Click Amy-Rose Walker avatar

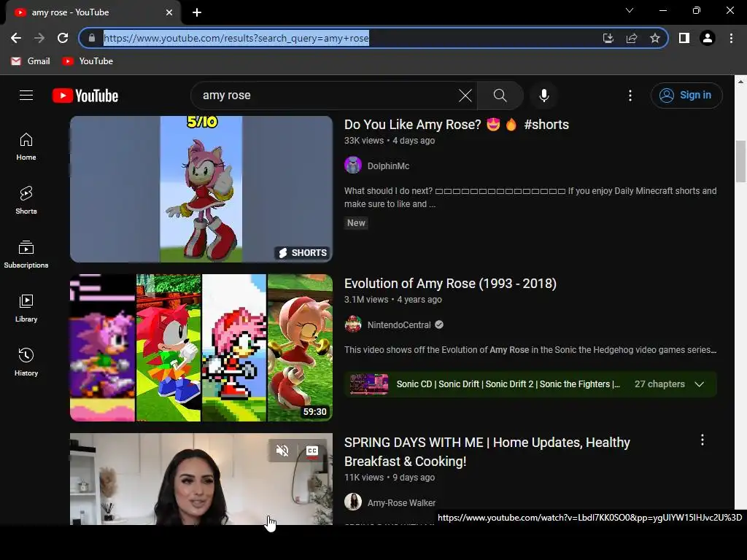tap(353, 502)
